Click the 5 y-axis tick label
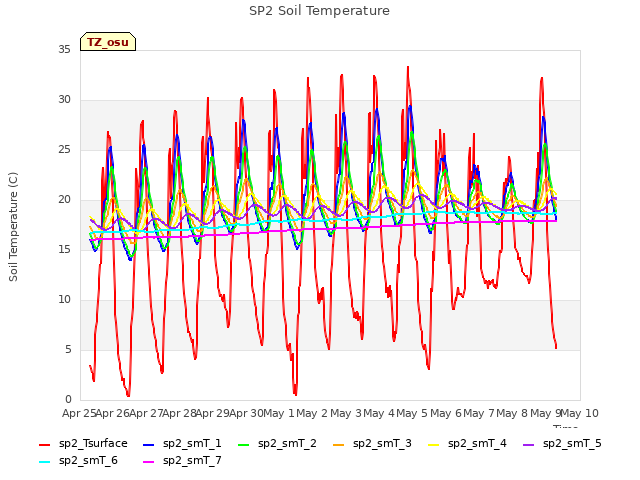The image size is (640, 480). click(x=68, y=349)
